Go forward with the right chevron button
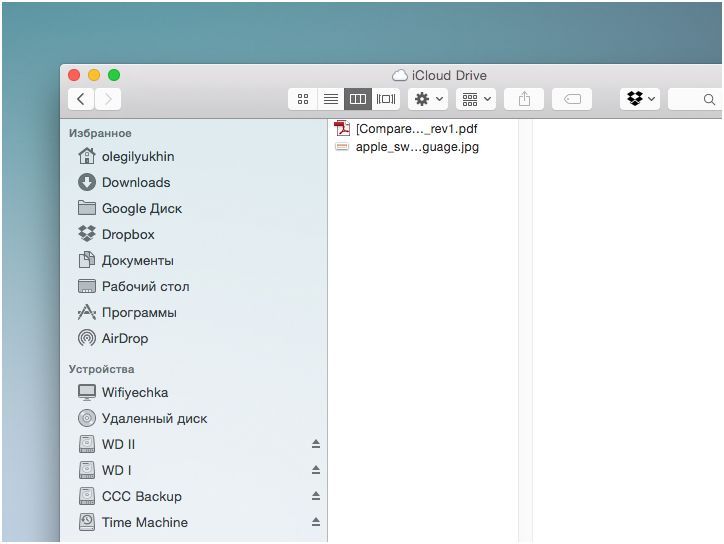Screen dimensions: 724x544 click(x=108, y=99)
